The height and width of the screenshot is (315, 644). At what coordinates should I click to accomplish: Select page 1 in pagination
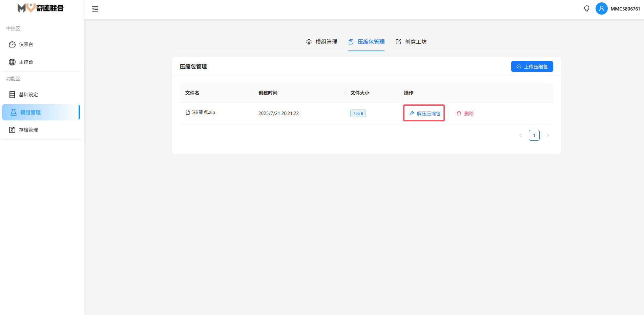(534, 135)
